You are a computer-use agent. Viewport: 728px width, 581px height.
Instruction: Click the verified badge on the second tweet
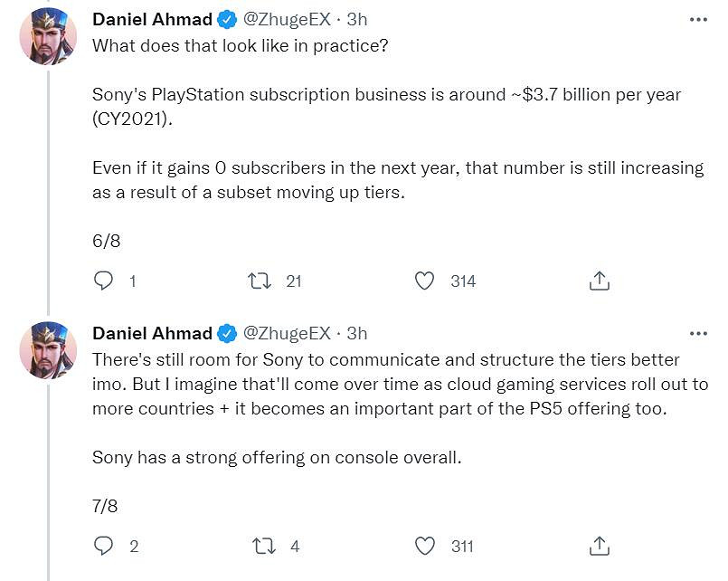tap(228, 333)
